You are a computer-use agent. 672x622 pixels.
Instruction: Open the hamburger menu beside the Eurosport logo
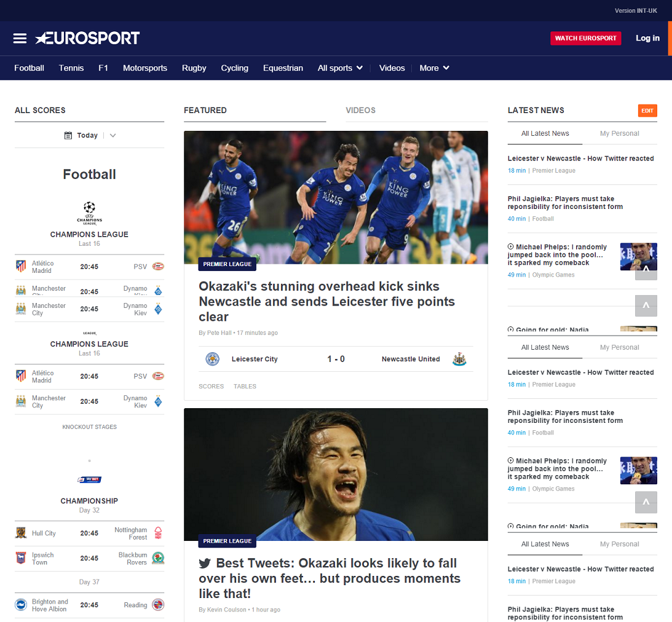point(20,38)
